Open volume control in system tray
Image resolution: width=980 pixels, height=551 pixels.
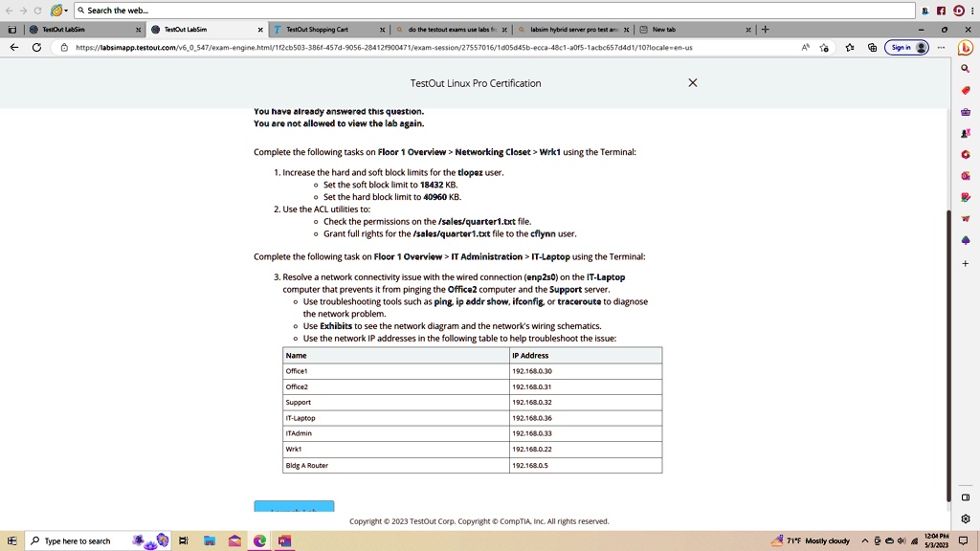[901, 541]
